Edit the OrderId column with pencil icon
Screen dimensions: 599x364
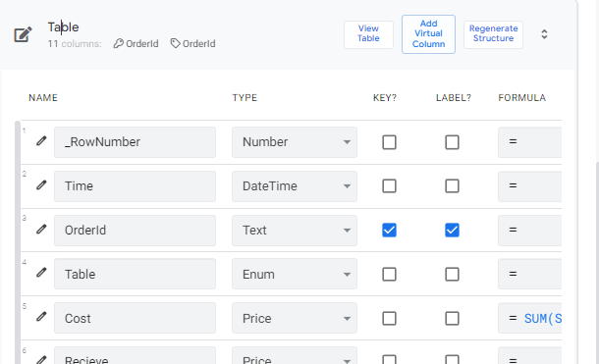pos(41,230)
